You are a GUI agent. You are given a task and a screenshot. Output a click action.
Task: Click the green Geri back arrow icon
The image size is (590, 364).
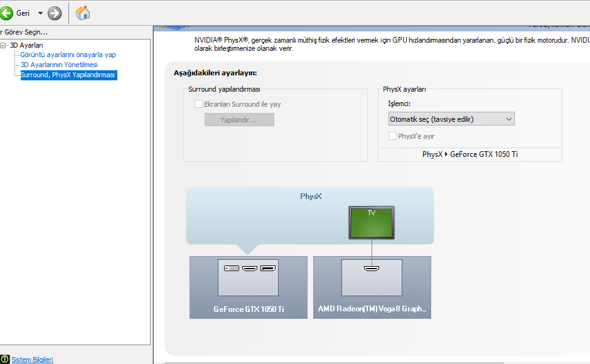(x=6, y=13)
